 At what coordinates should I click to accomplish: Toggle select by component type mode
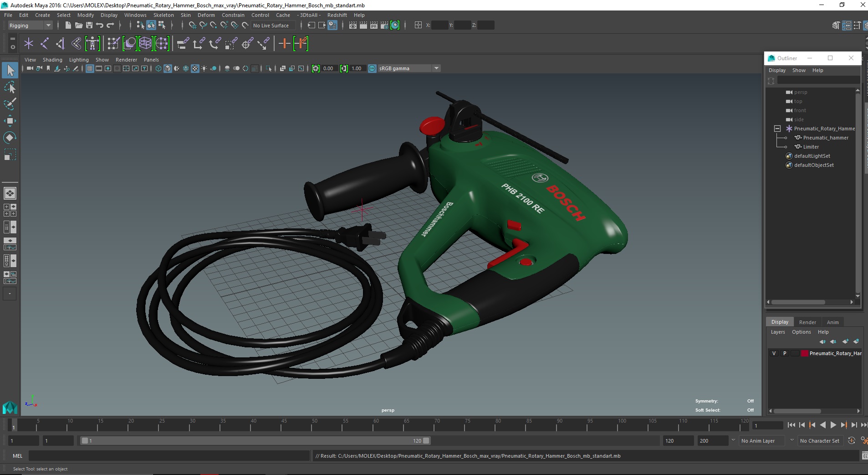pos(162,26)
